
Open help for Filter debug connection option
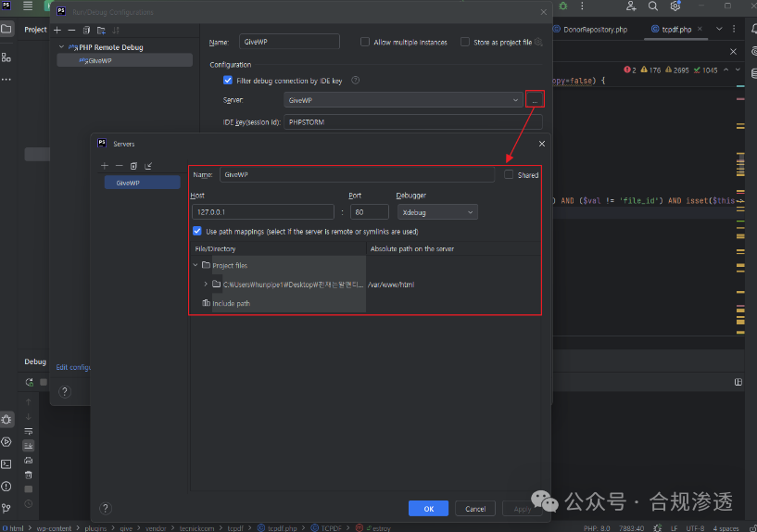pyautogui.click(x=355, y=81)
